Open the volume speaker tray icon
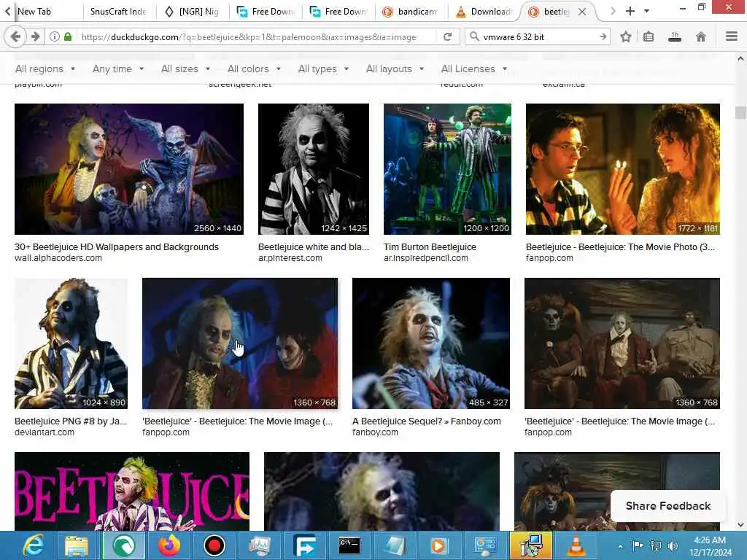The image size is (747, 560). [673, 545]
